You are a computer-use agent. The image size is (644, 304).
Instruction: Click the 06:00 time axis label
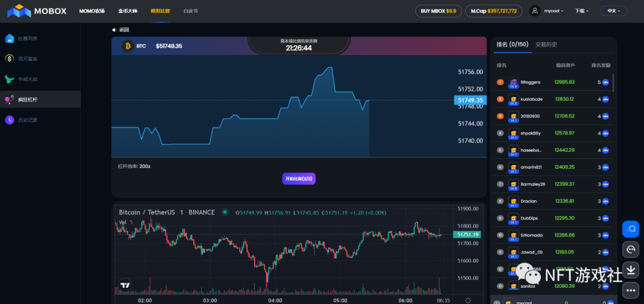[405, 300]
